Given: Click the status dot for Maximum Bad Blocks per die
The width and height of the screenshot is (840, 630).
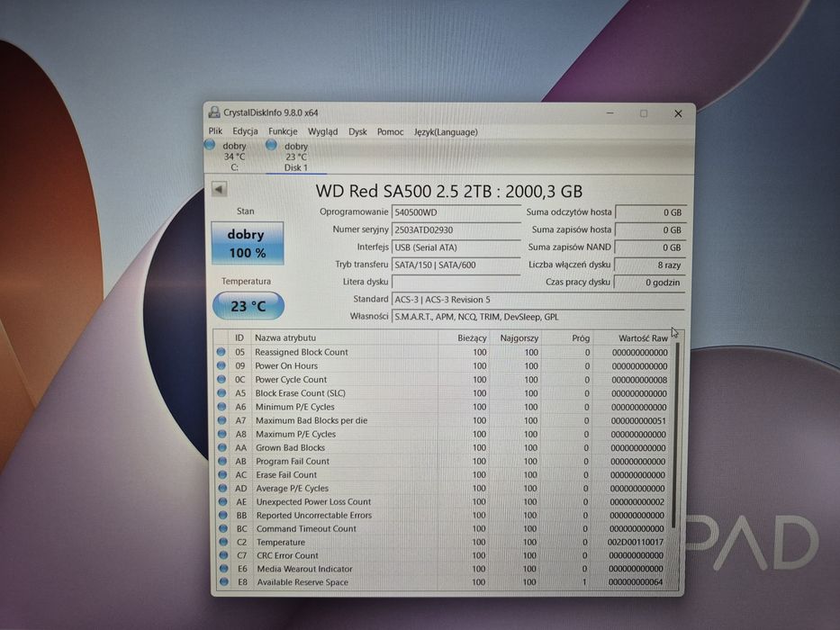Looking at the screenshot, I should click(x=221, y=420).
